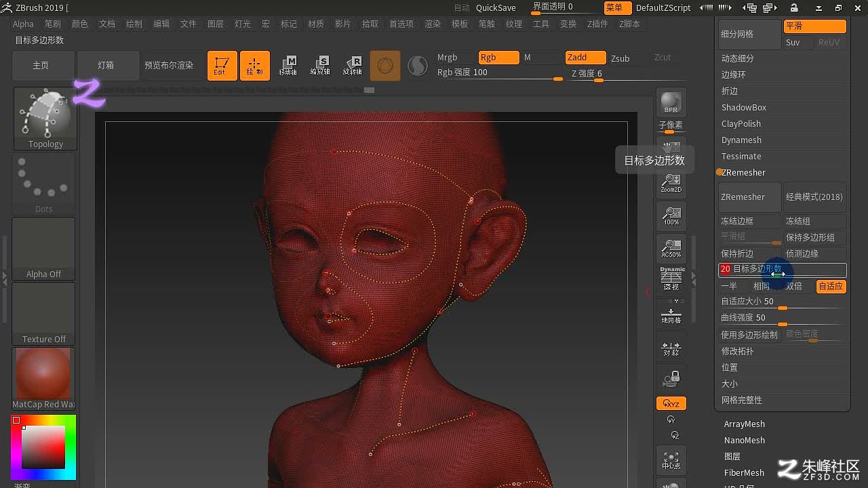Select the Scale (缩放轴) gizmo tool
Viewport: 868px width, 488px height.
tap(320, 66)
